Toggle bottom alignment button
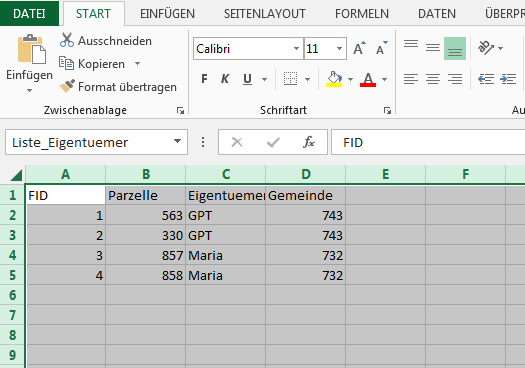This screenshot has height=368, width=525. [455, 48]
